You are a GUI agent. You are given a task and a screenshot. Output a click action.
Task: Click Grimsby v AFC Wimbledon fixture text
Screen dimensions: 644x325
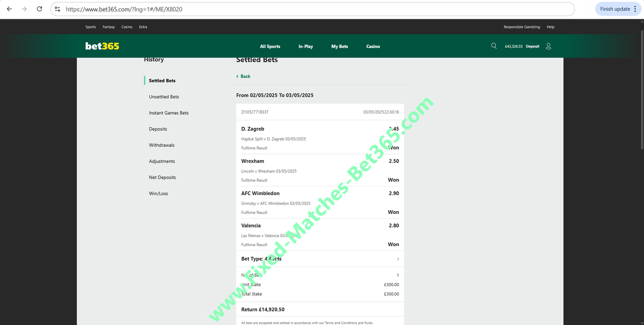coord(276,203)
